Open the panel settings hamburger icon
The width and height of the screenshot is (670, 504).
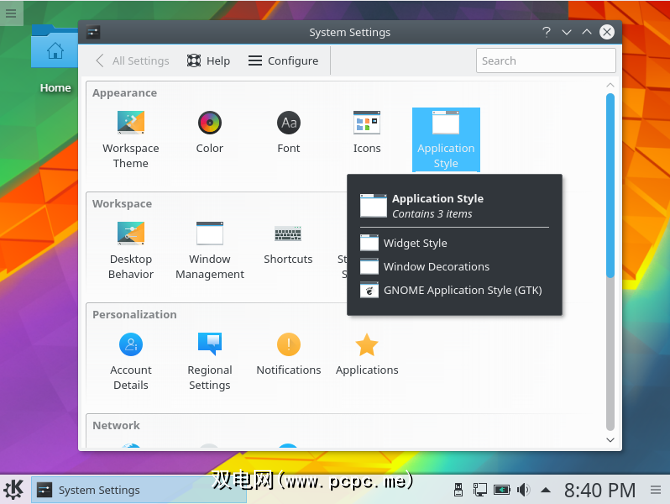point(656,490)
